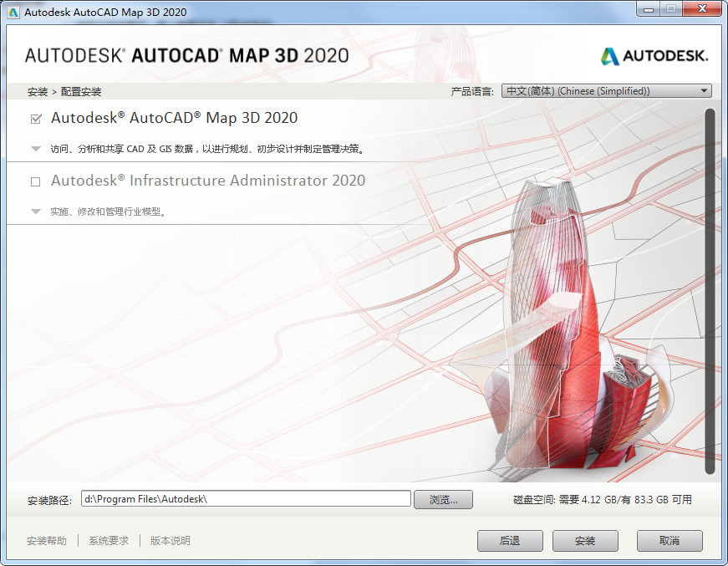This screenshot has height=566, width=728.
Task: Enable the Infrastructure Administrator 2020 checkbox
Action: coord(36,181)
